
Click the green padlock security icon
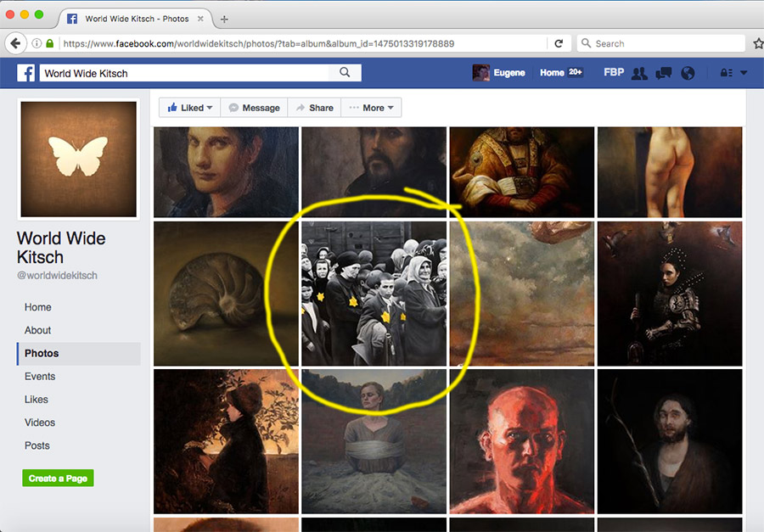(50, 43)
